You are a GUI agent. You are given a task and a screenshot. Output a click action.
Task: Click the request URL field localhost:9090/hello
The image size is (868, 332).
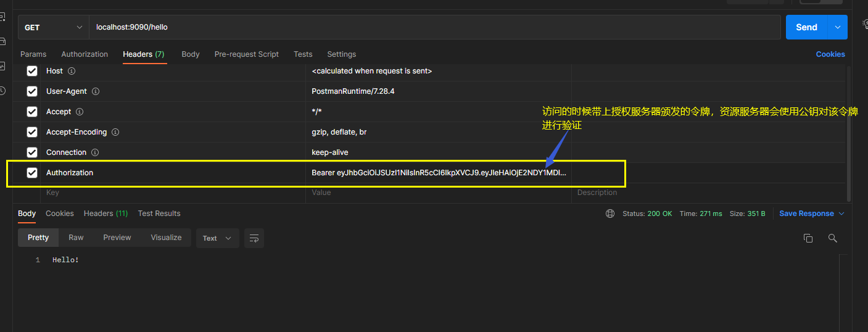pyautogui.click(x=435, y=27)
